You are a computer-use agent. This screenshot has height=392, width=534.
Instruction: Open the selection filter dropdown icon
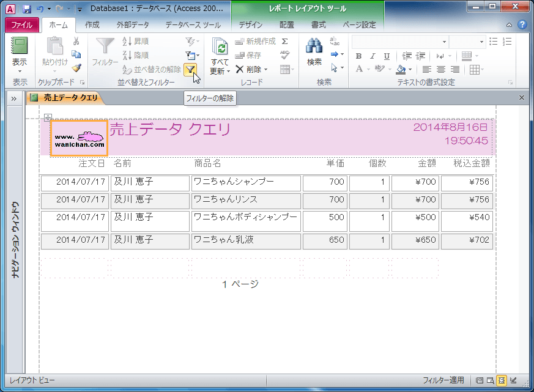tap(192, 42)
